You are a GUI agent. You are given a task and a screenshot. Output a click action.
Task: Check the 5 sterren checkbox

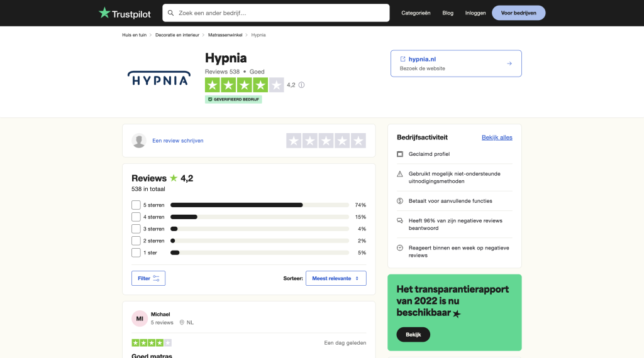(136, 205)
